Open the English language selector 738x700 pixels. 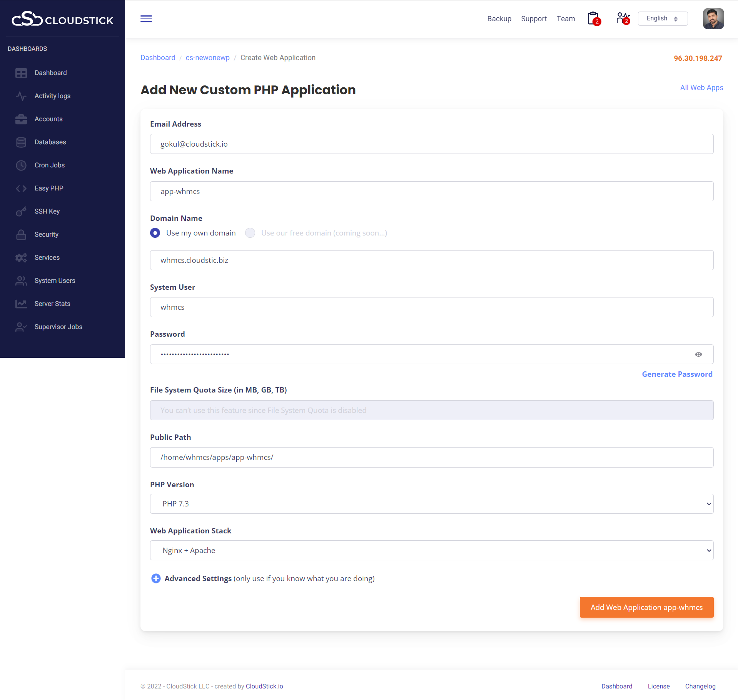pos(662,18)
